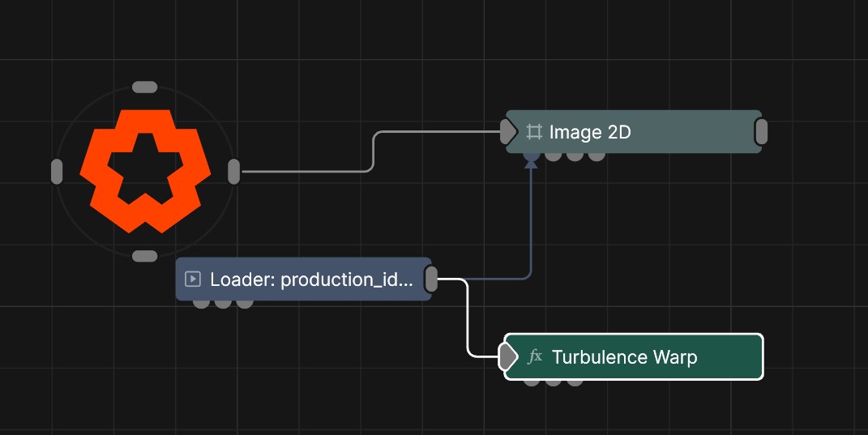Click the top port of the root node
Image resolution: width=868 pixels, height=435 pixels.
pyautogui.click(x=144, y=87)
